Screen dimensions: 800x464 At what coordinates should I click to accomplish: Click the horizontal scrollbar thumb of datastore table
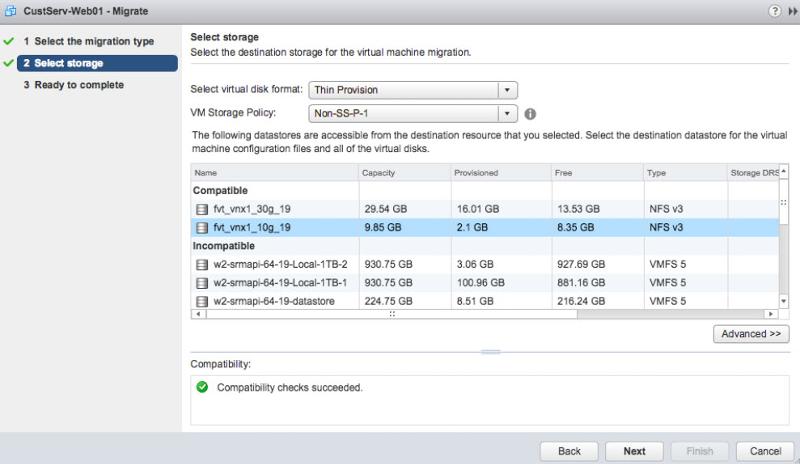pos(392,314)
